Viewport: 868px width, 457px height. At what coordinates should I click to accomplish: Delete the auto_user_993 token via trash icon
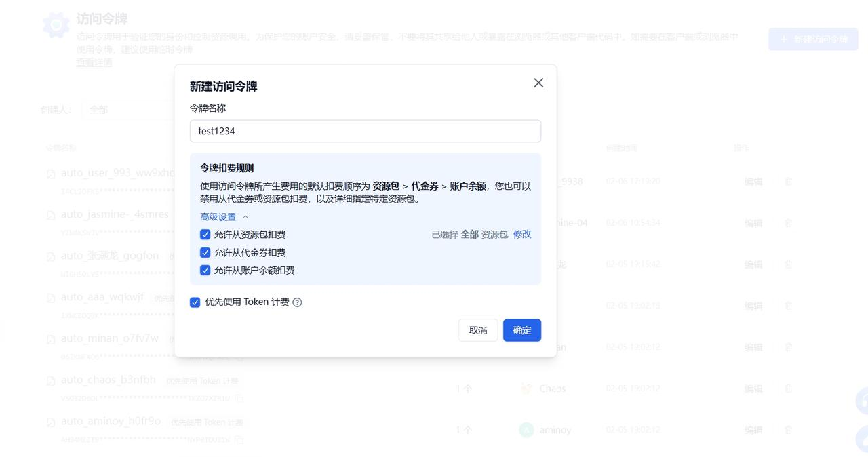tap(788, 182)
